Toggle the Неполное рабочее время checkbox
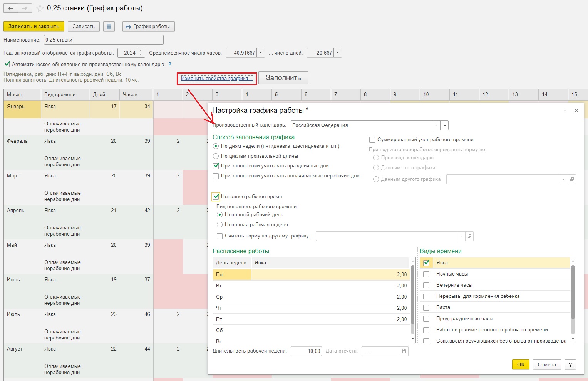This screenshot has height=381, width=588. click(216, 197)
